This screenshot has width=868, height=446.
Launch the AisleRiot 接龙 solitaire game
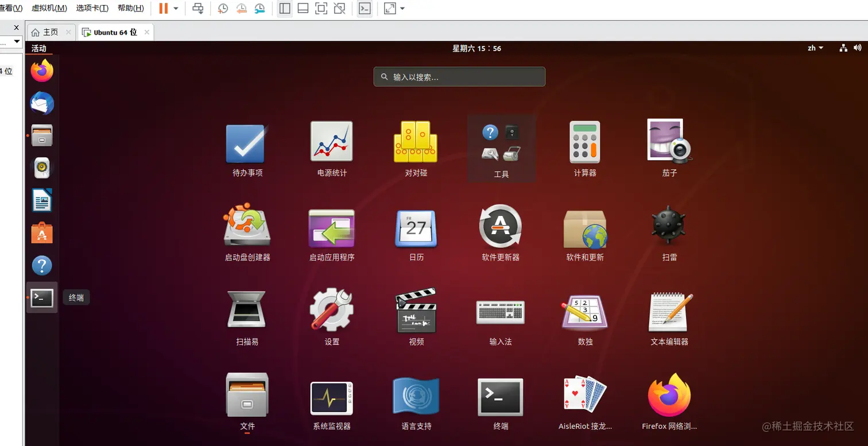(x=585, y=402)
